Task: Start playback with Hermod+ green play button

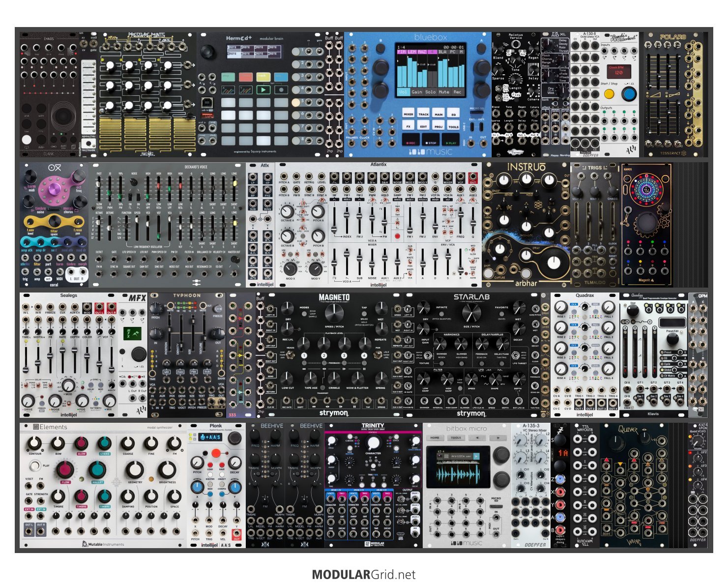Action: pyautogui.click(x=263, y=90)
